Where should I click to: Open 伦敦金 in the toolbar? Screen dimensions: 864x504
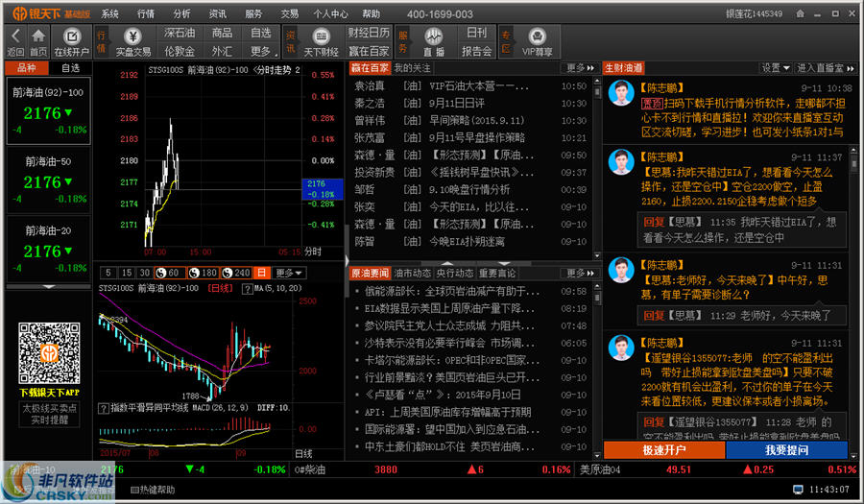point(180,51)
